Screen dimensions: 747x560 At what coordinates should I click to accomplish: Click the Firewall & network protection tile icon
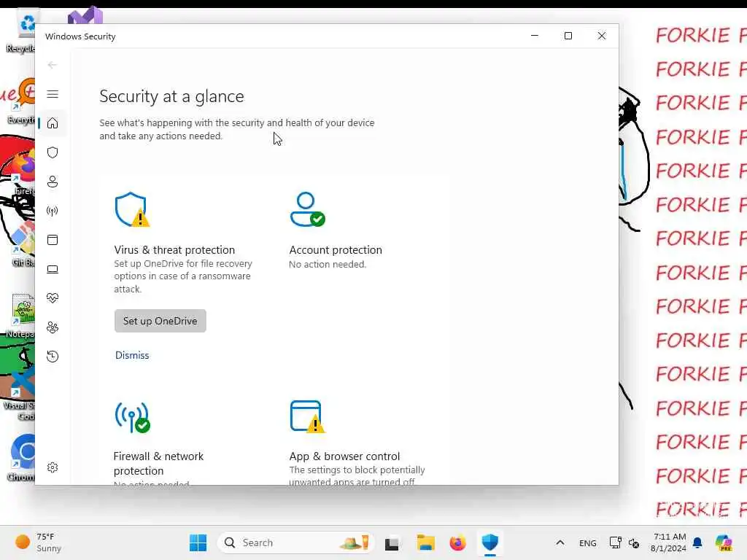(x=133, y=417)
